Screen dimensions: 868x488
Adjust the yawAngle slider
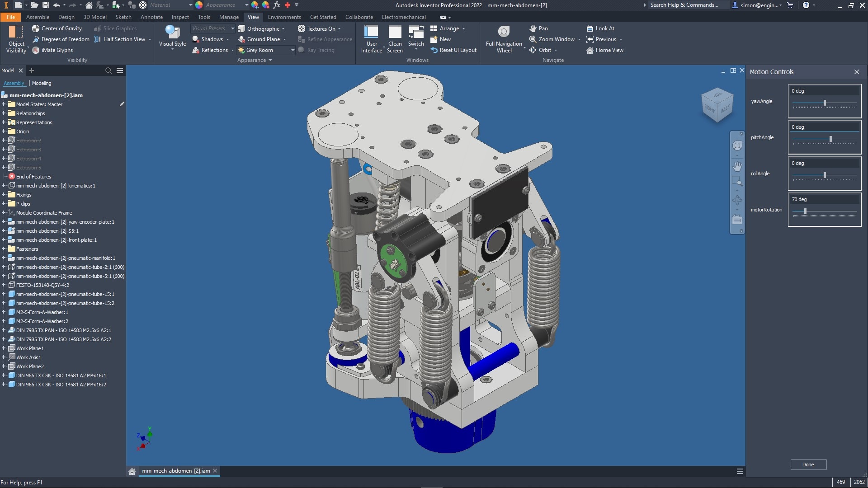825,103
